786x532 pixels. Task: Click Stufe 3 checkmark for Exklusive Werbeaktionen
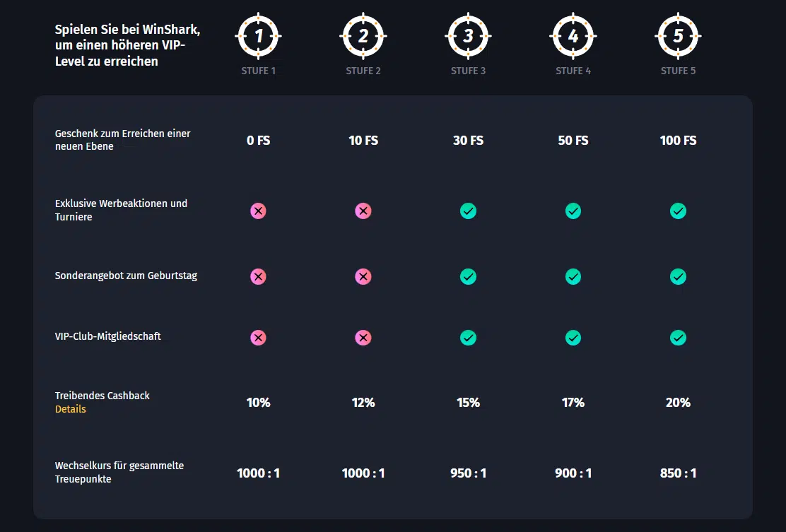tap(468, 211)
